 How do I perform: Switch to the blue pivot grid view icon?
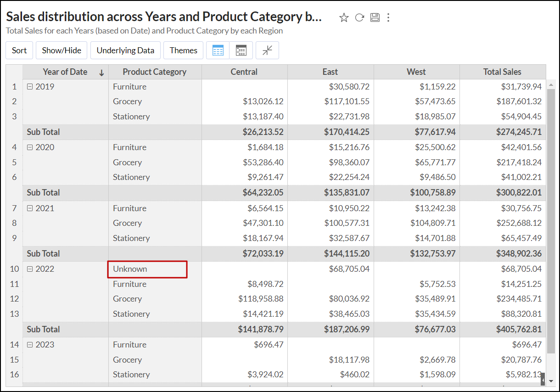tap(218, 50)
